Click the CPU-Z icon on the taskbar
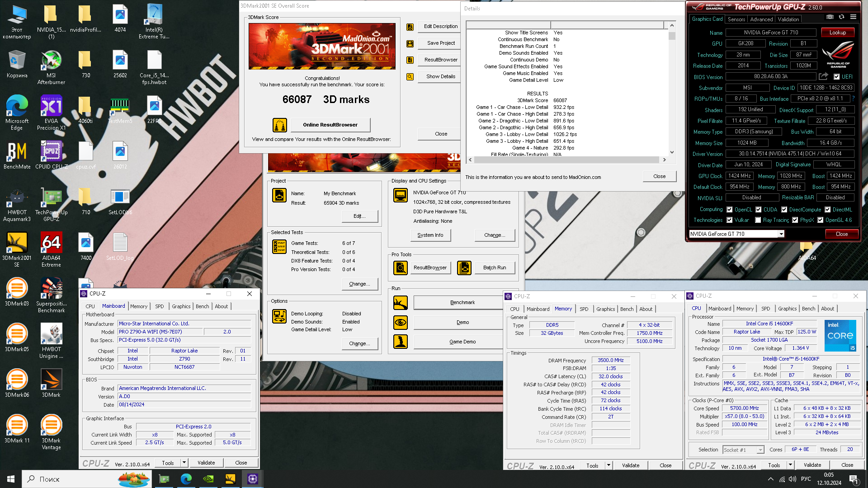Viewport: 868px width, 488px height. coord(252,479)
